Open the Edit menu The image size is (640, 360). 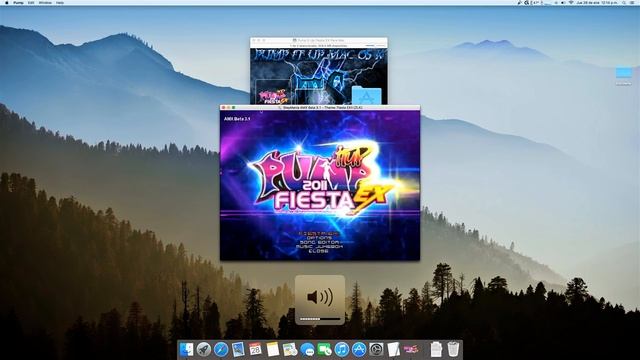[x=31, y=2]
